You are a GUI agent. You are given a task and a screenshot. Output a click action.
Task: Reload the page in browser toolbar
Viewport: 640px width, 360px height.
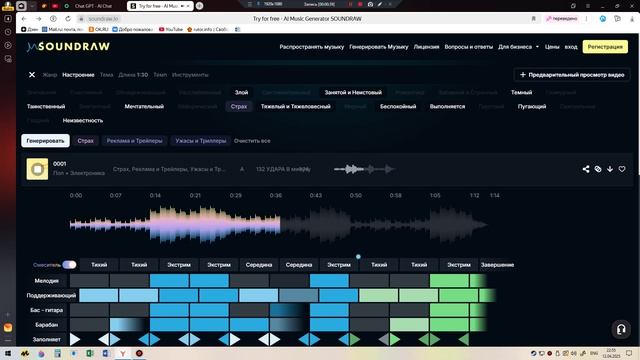[x=68, y=19]
